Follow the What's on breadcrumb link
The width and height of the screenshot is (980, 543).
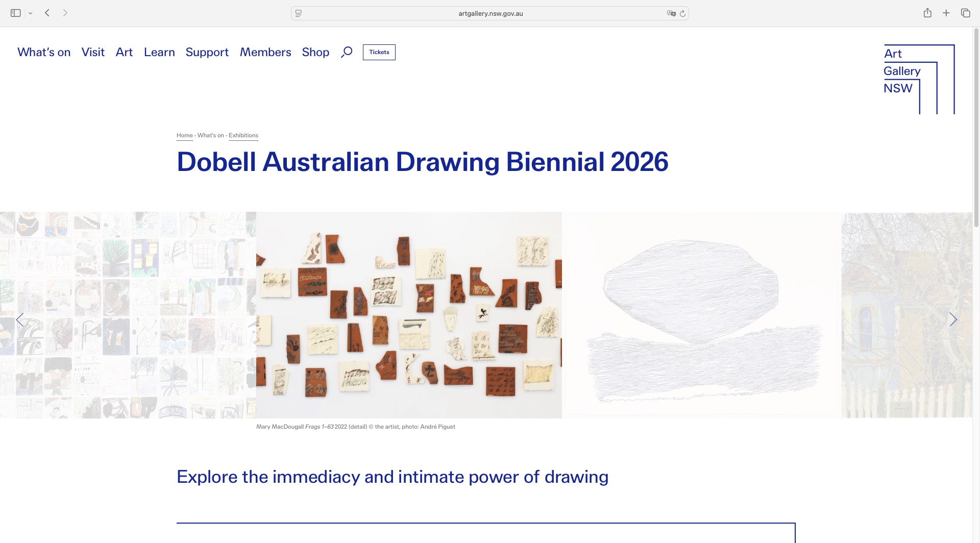pos(211,135)
